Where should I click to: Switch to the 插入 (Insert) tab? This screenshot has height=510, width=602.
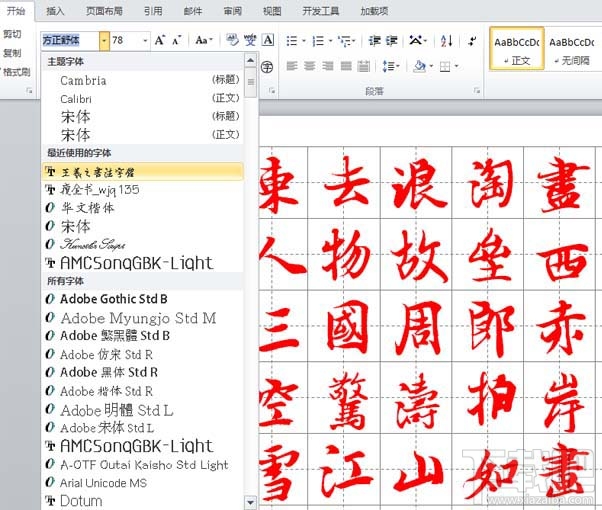tap(55, 11)
